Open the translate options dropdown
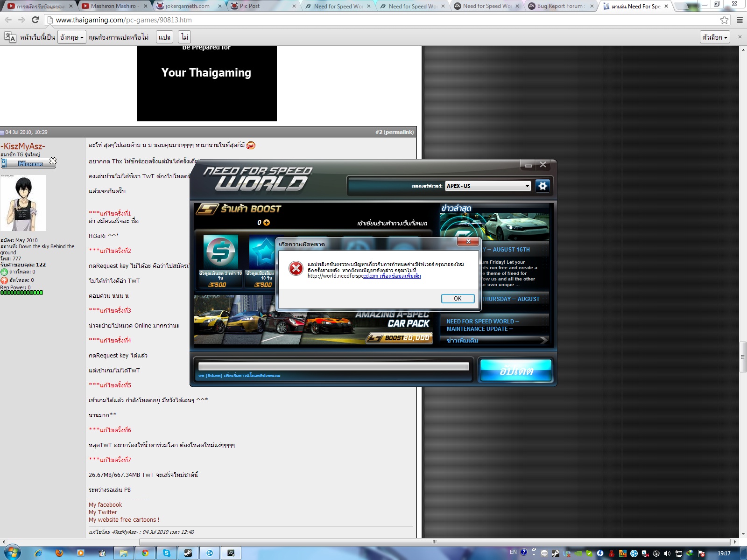Image resolution: width=747 pixels, height=560 pixels. 715,37
